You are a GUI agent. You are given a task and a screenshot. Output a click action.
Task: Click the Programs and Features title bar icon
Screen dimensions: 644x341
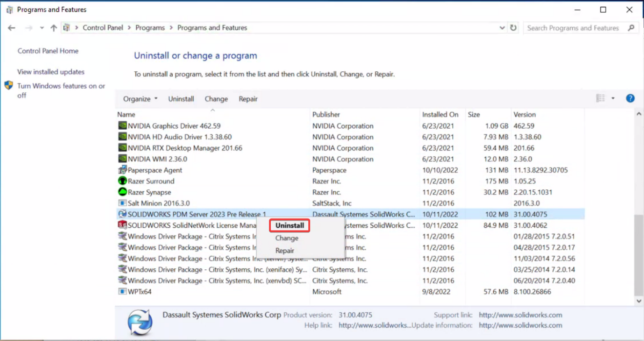[x=9, y=9]
